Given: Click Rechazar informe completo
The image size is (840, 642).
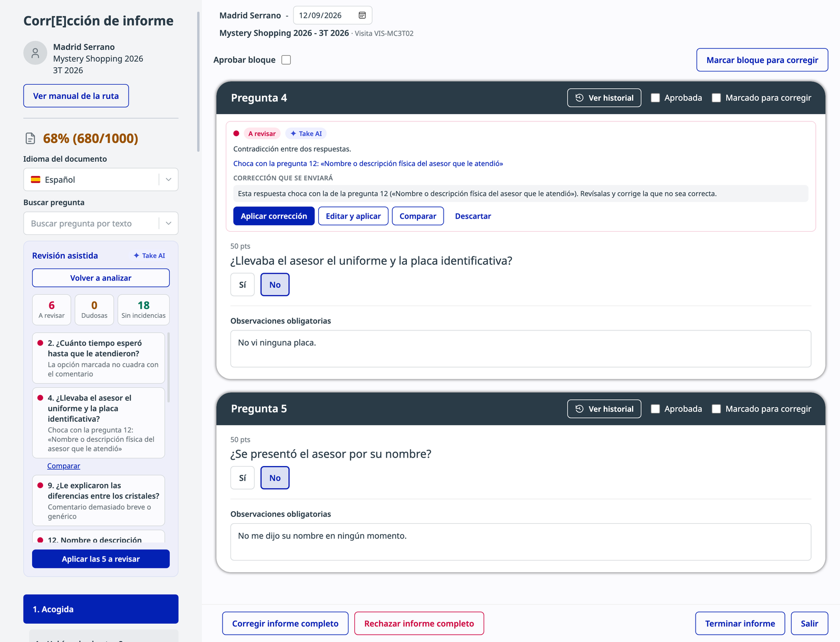Looking at the screenshot, I should (x=419, y=624).
